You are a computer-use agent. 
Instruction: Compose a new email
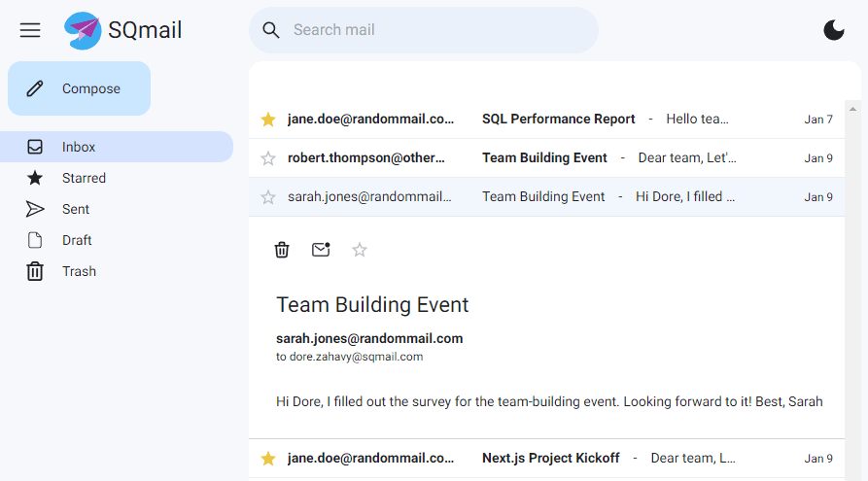click(x=79, y=88)
